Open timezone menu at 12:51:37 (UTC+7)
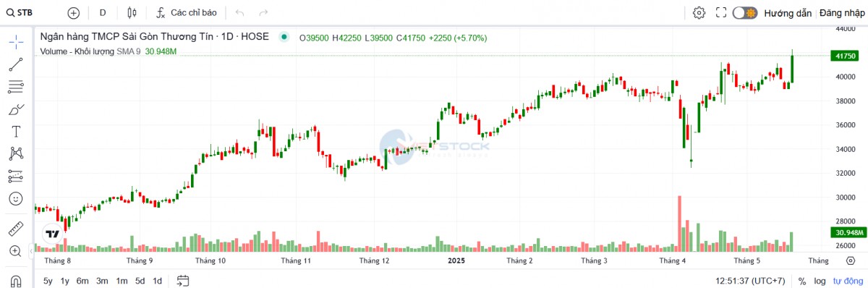This screenshot has height=288, width=868. (x=751, y=281)
